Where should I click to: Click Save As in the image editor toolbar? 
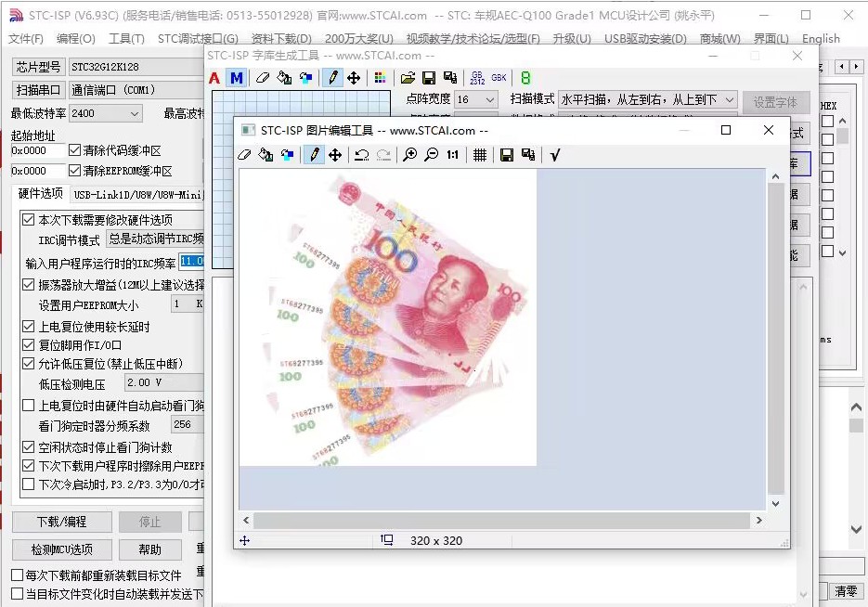click(528, 155)
